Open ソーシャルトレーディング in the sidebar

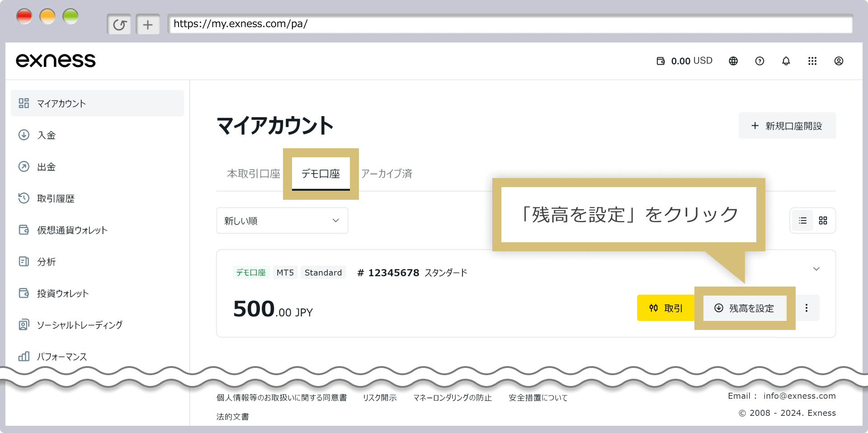pos(71,325)
